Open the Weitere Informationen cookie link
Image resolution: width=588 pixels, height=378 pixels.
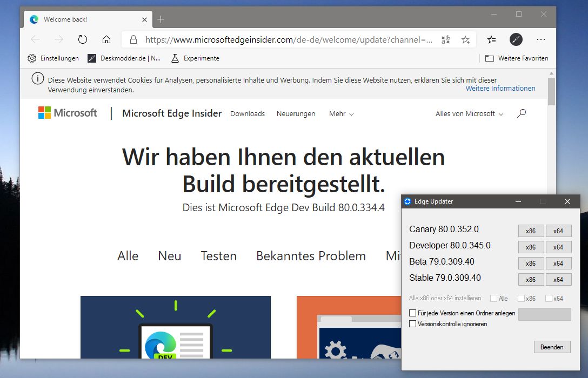coord(500,89)
